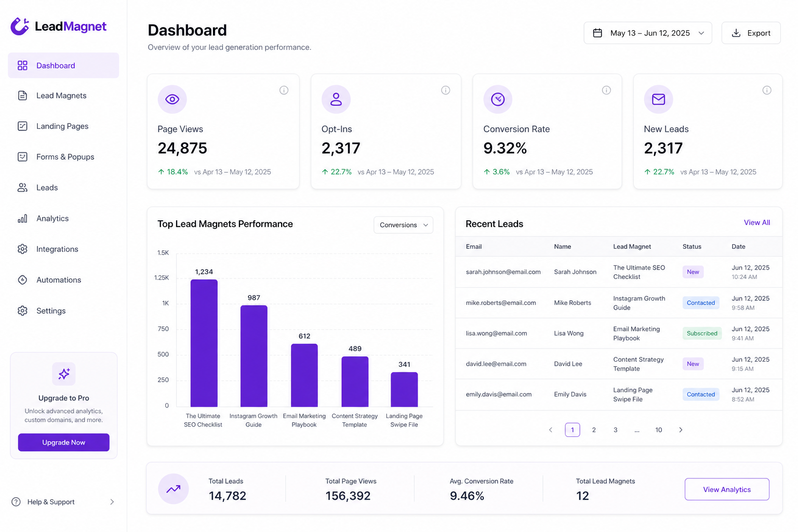The image size is (798, 532).
Task: Open Integrations in the sidebar menu
Action: coord(63,249)
